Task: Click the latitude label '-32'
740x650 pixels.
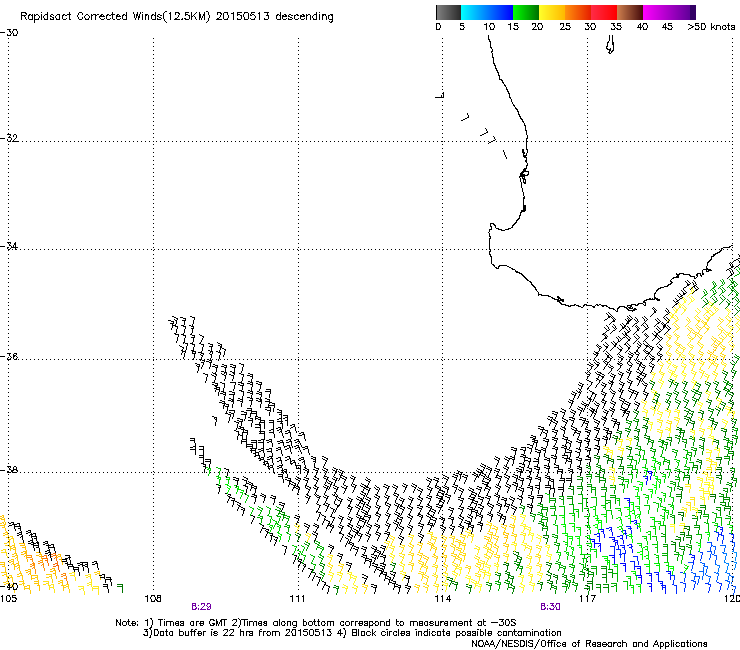Action: coord(9,138)
